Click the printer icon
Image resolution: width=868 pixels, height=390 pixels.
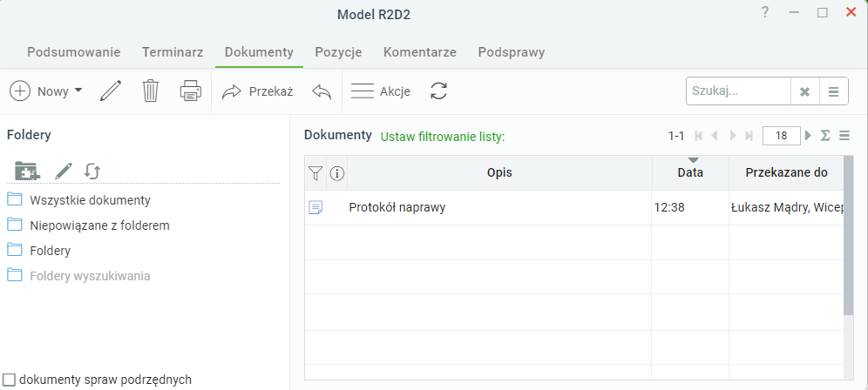[x=191, y=91]
